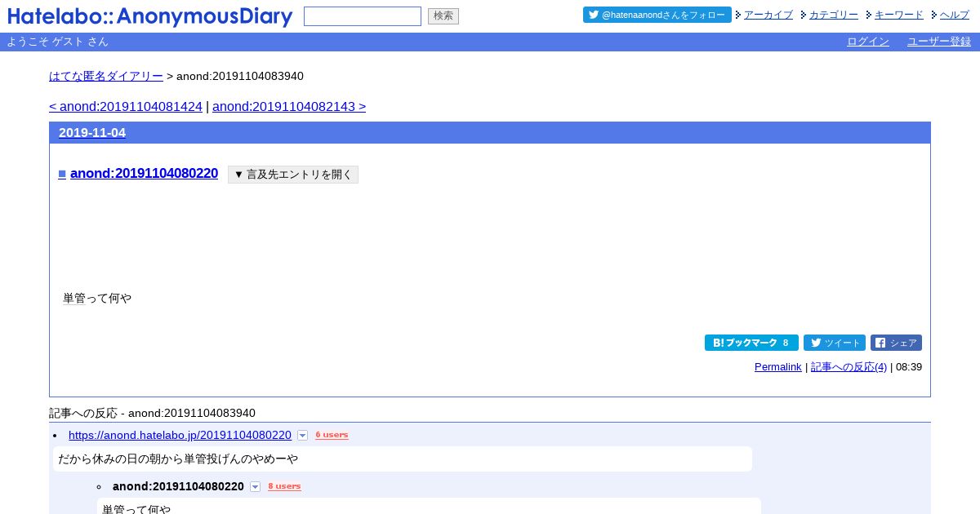The width and height of the screenshot is (980, 514).
Task: Click the B!ブックマーク bookmark button
Action: [751, 343]
